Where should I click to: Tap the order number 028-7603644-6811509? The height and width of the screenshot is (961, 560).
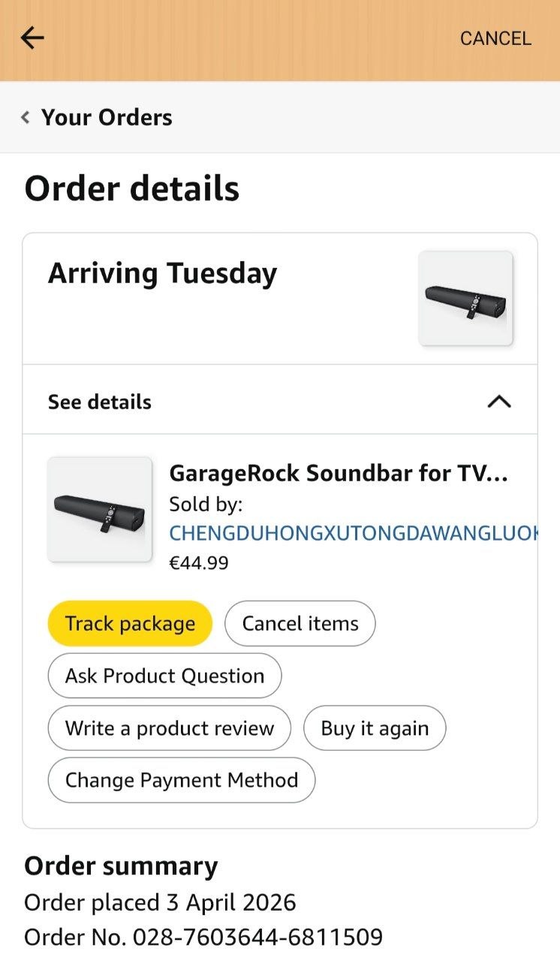(x=257, y=937)
